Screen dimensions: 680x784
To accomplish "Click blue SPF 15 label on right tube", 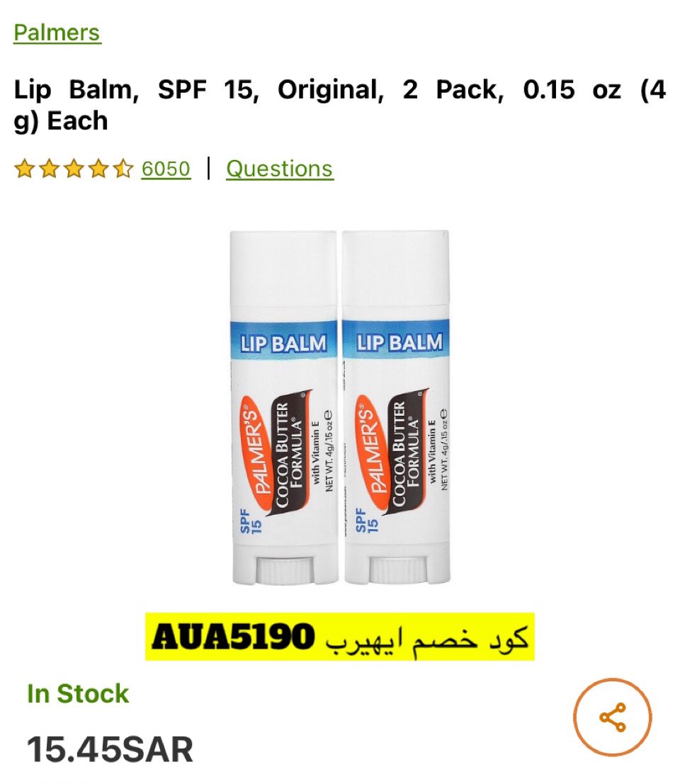I will [x=366, y=521].
